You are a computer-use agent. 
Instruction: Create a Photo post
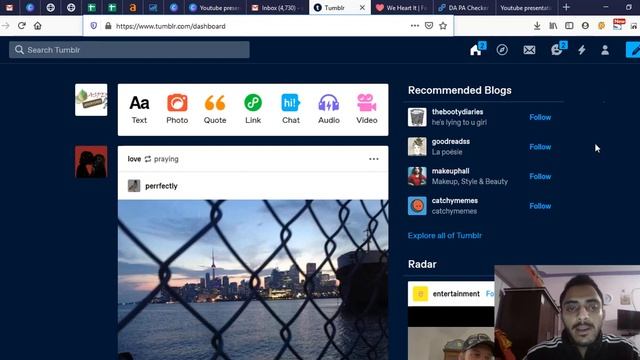click(177, 109)
